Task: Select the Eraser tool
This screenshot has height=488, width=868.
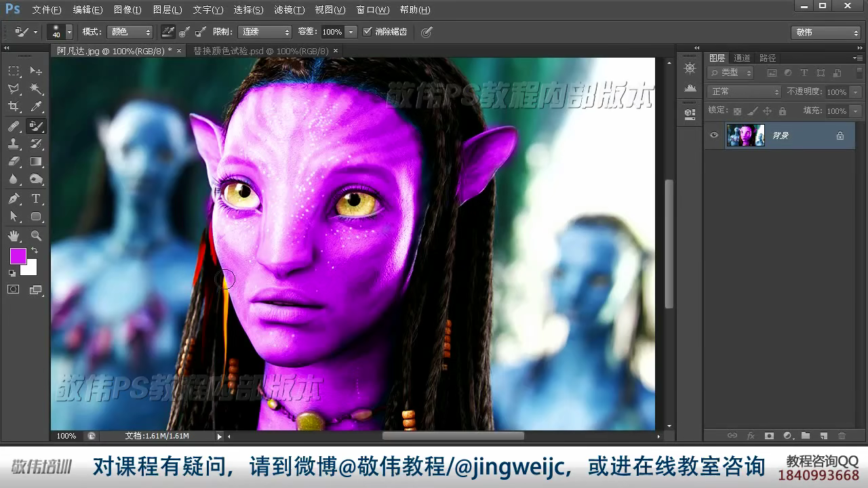Action: click(x=14, y=161)
